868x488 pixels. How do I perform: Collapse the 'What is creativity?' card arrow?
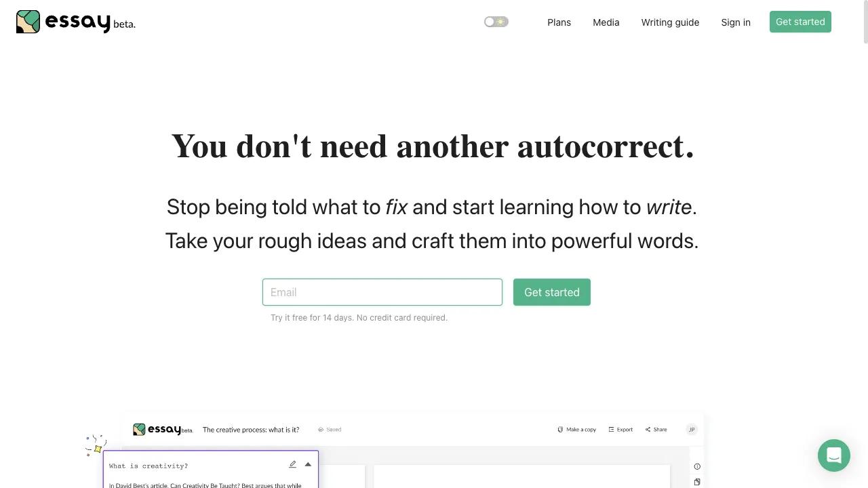308,464
